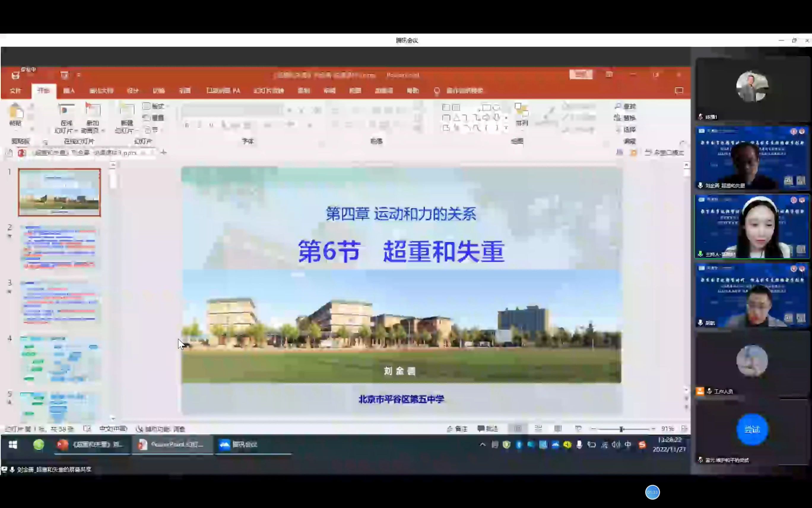Open the ribbon display options icon
The image size is (812, 508).
pos(609,75)
